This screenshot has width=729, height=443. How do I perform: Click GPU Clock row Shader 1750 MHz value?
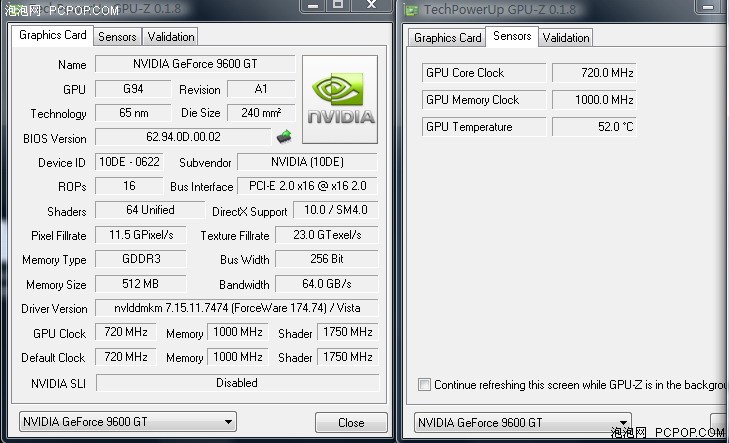[x=348, y=332]
